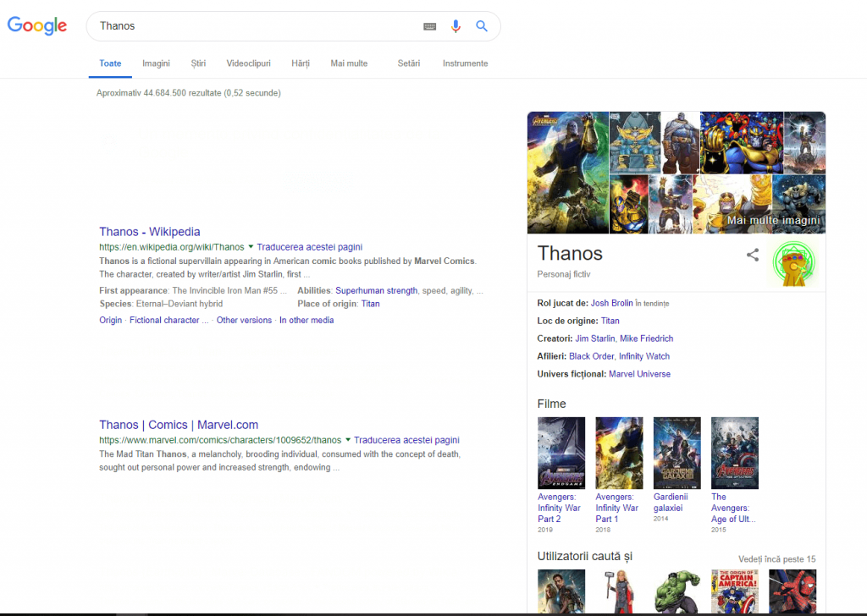Open the Thor related search thumbnail
This screenshot has height=616, width=867.
coord(619,591)
